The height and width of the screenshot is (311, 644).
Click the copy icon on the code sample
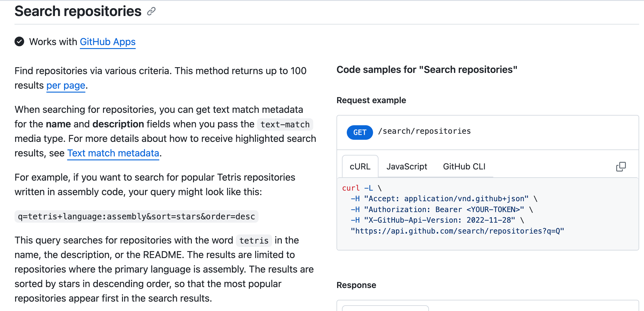click(x=621, y=167)
